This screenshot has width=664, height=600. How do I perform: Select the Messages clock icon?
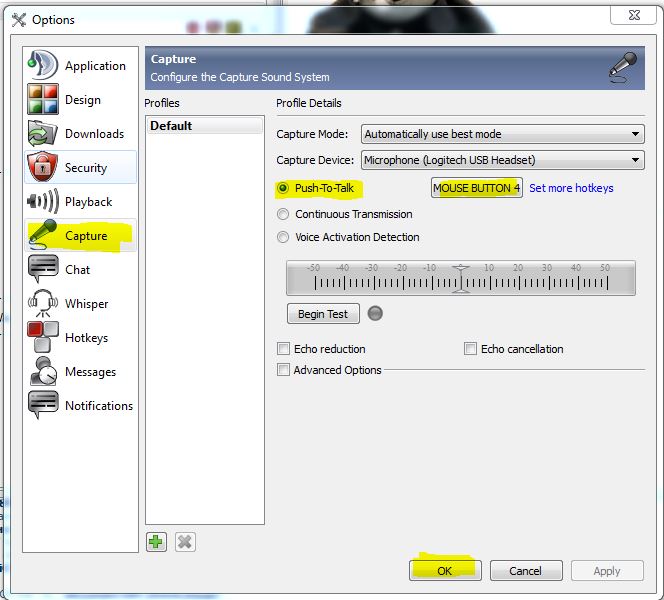point(42,371)
